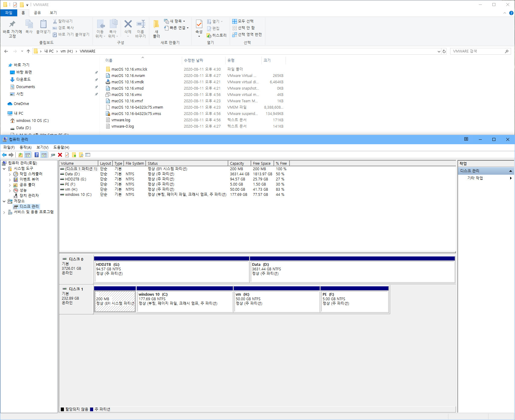The width and height of the screenshot is (515, 420).
Task: Open the File (파일) tab in Explorer
Action: (9, 13)
